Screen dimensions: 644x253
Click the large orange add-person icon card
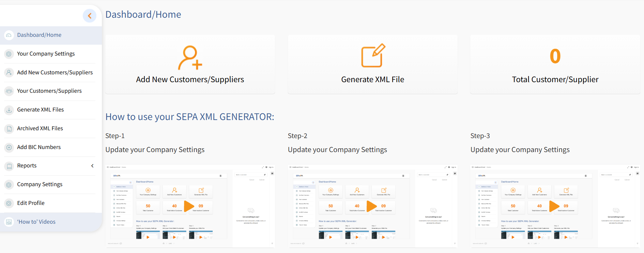190,58
